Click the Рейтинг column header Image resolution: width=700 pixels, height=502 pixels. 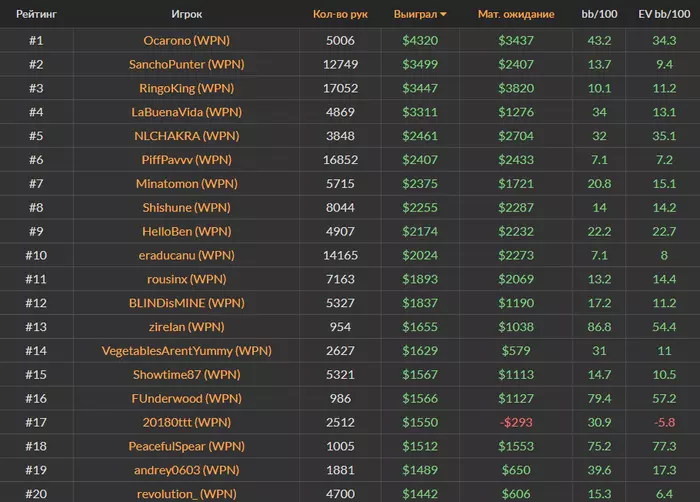(36, 15)
